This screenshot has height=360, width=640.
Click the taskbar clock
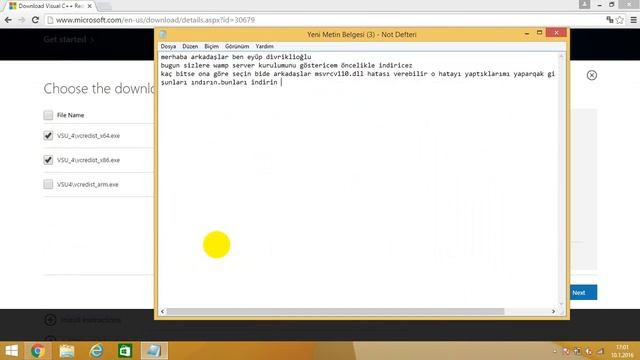[622, 351]
